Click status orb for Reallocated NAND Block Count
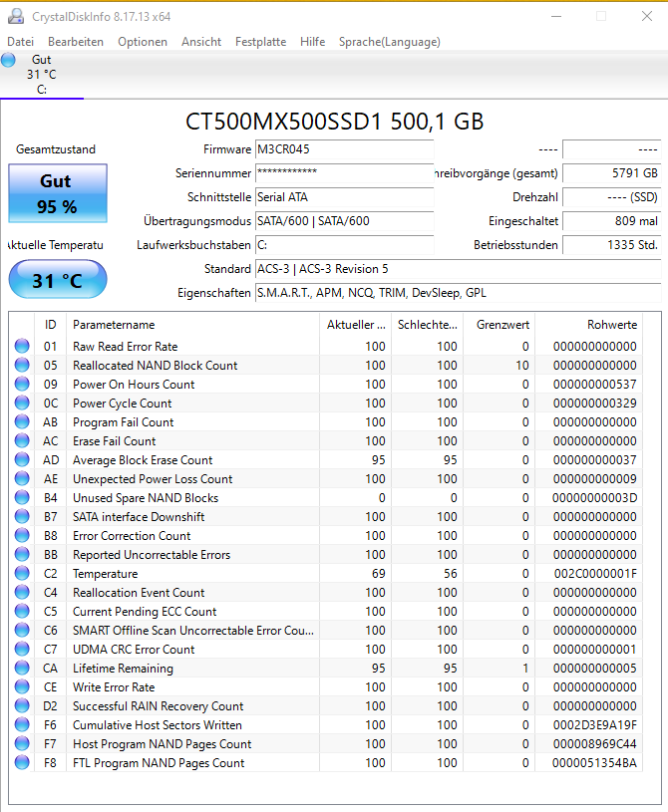 (x=22, y=365)
